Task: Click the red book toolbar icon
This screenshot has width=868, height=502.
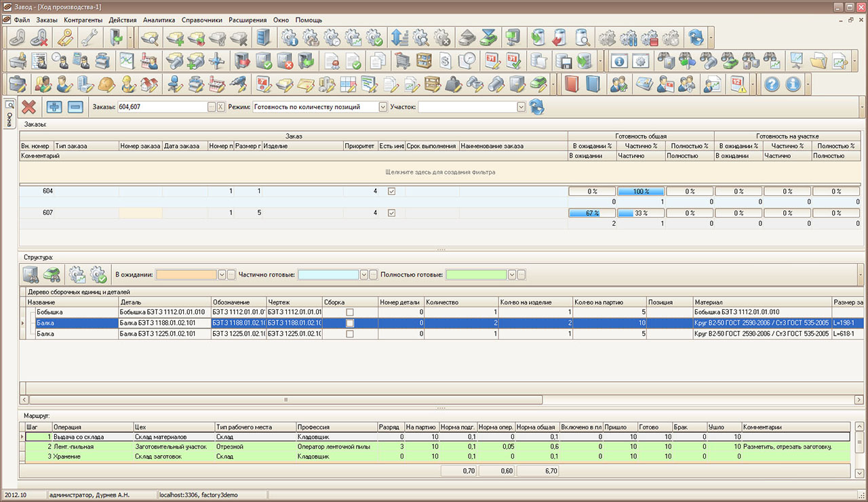Action: click(x=571, y=84)
